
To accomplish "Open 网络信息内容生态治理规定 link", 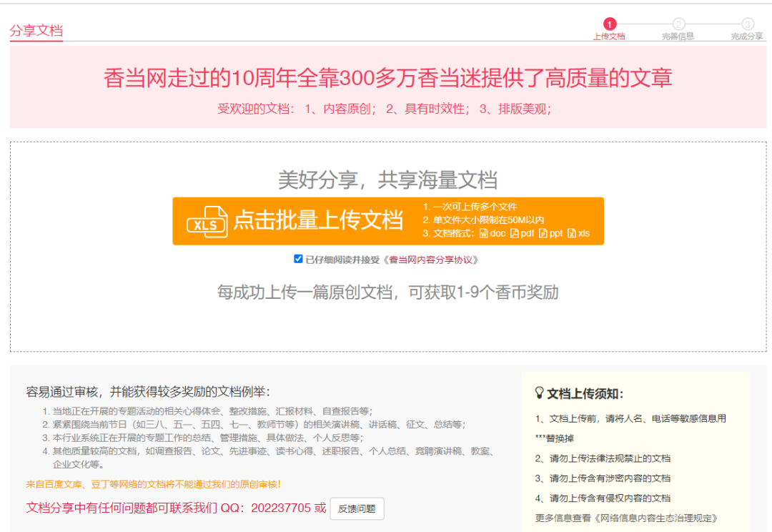I will pyautogui.click(x=655, y=518).
